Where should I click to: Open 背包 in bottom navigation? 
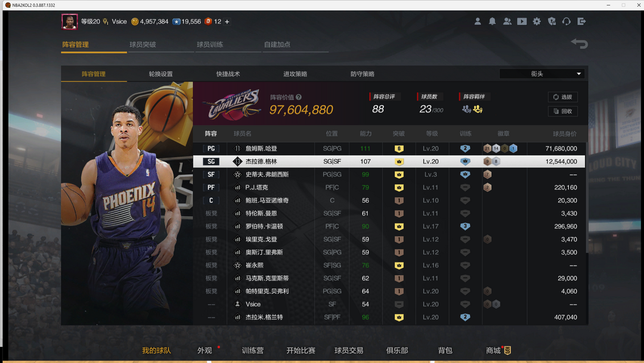[x=445, y=350]
